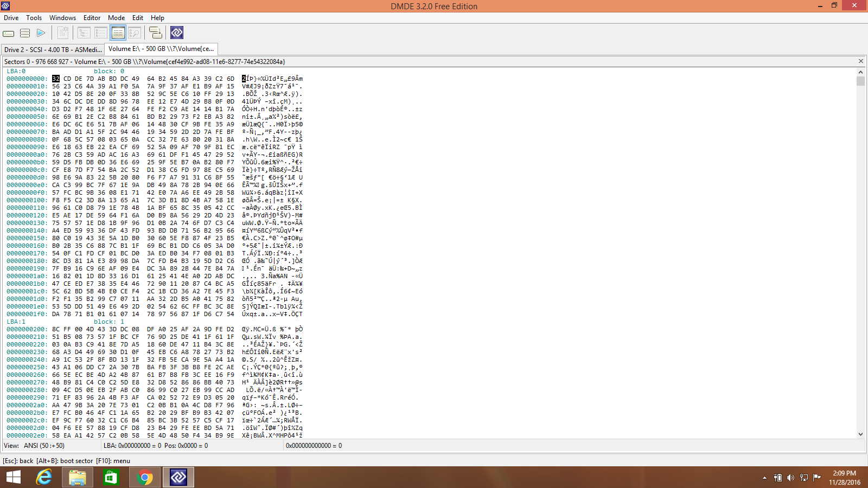Click the copy sectors toolbar icon
This screenshot has width=868, height=488.
click(x=155, y=33)
